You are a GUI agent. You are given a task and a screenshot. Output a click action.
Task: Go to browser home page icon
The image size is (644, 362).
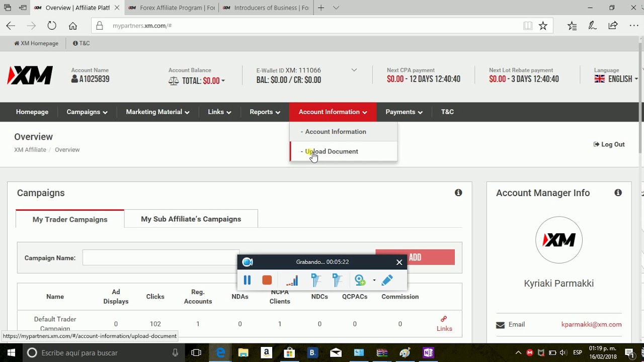[73, 26]
